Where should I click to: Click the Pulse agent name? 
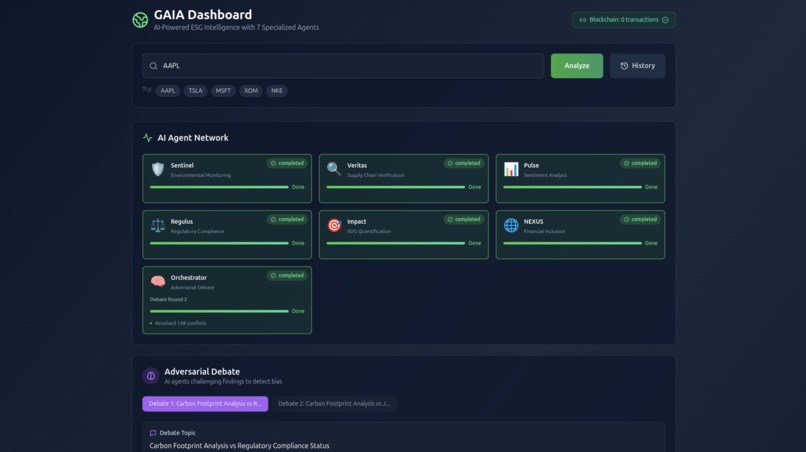tap(531, 166)
